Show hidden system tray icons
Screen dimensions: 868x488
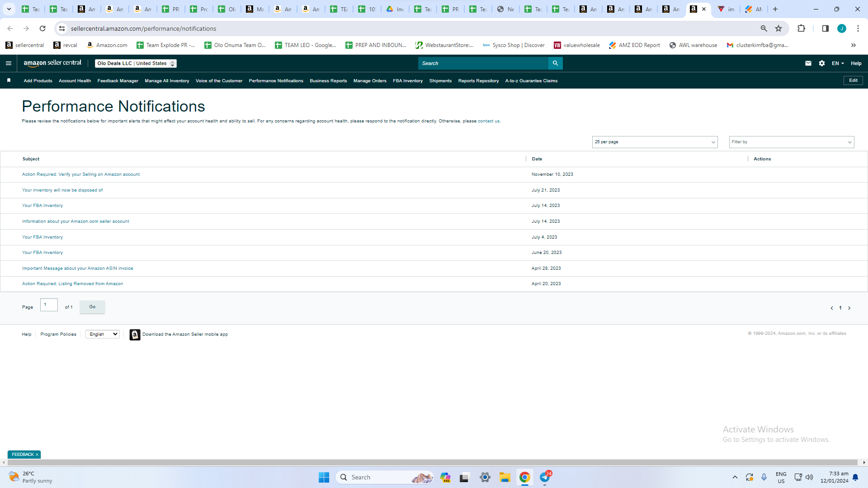[x=735, y=477]
